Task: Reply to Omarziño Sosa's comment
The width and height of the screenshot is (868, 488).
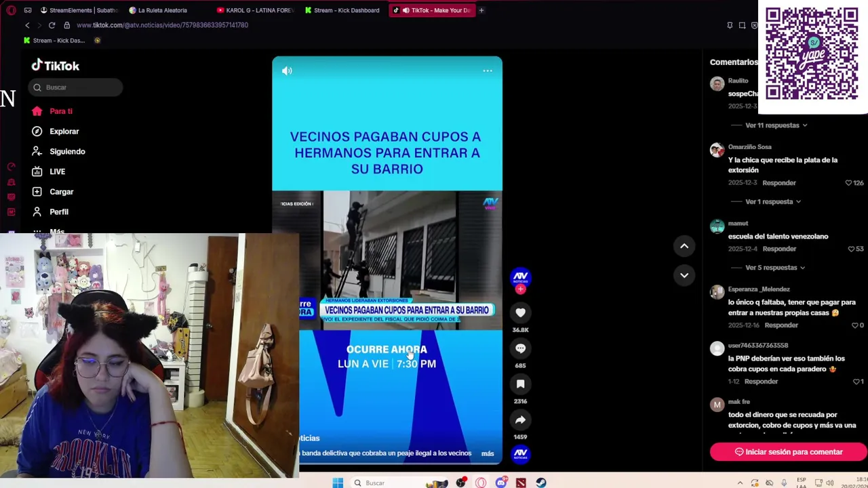Action: point(779,183)
